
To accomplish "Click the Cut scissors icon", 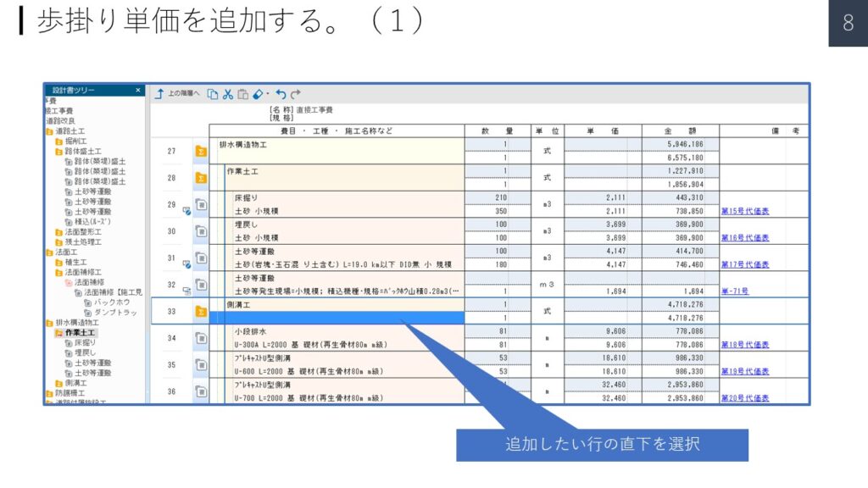I will pos(227,94).
